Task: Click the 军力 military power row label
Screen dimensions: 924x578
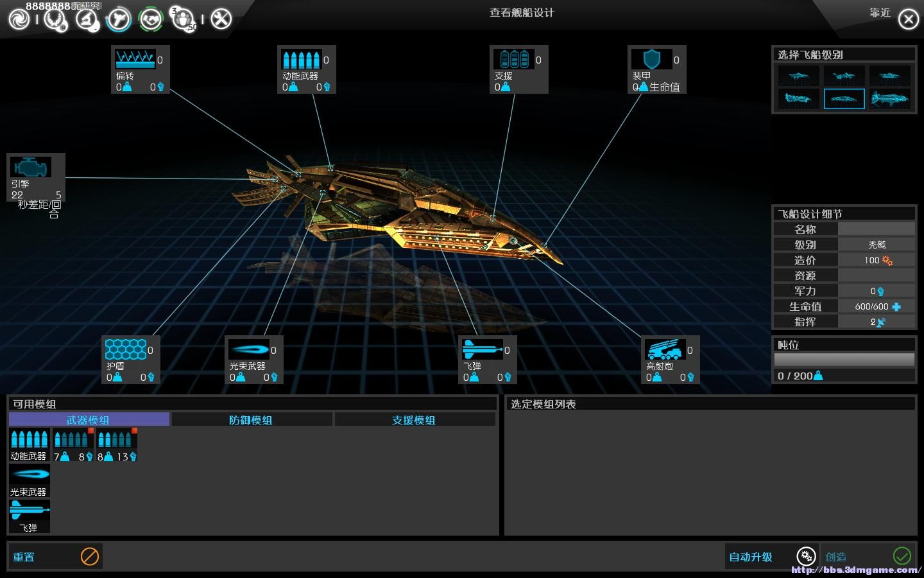Action: click(805, 291)
